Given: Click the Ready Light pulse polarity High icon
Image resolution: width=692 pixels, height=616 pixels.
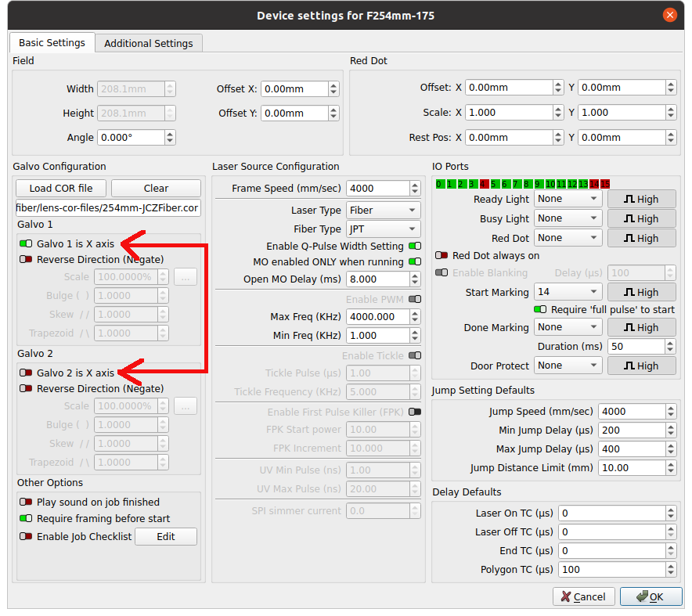Looking at the screenshot, I should (641, 199).
